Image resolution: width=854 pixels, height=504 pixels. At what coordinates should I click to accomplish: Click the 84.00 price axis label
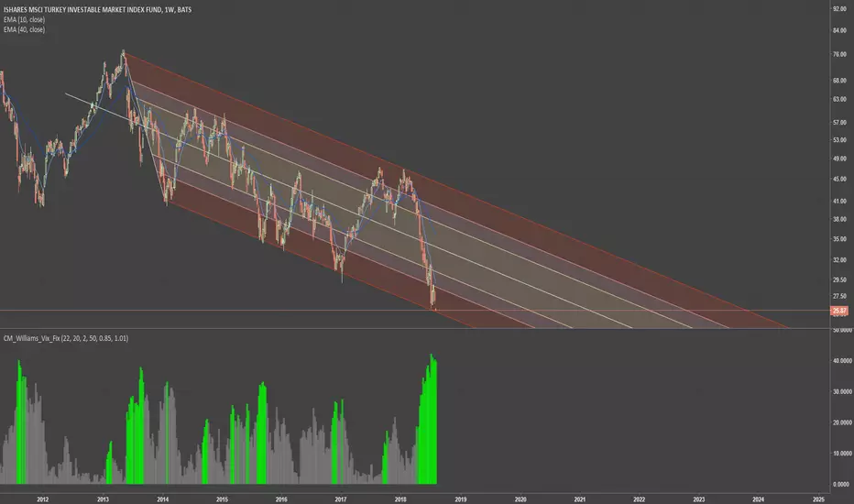[x=839, y=30]
